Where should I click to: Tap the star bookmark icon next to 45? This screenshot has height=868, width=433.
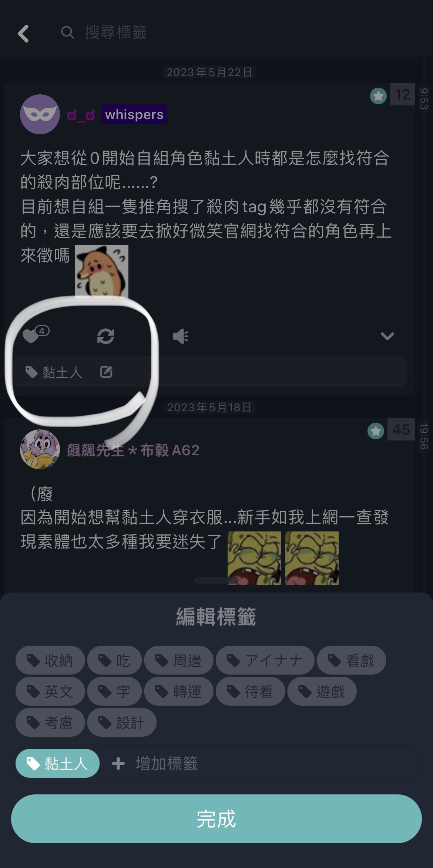point(376,431)
